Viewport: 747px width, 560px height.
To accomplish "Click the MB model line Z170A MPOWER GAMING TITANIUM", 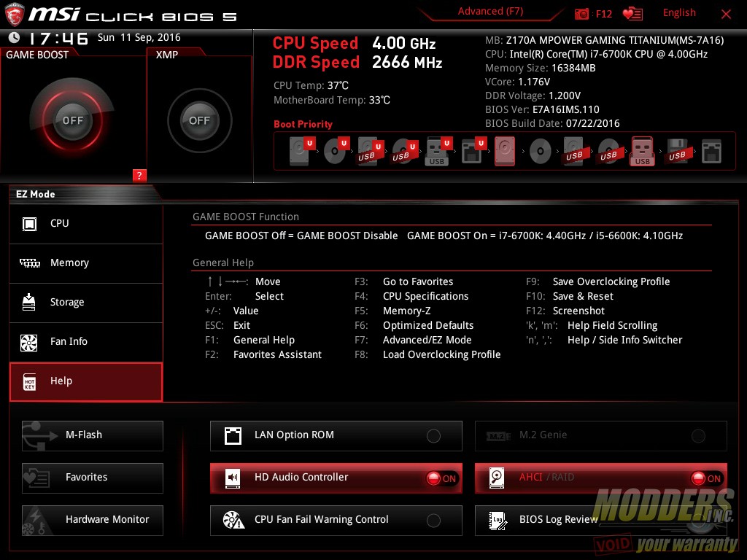I will click(604, 41).
